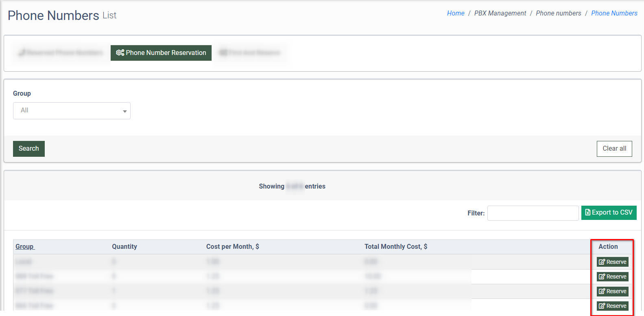Image resolution: width=644 pixels, height=316 pixels.
Task: Click PBX Management in the breadcrumb
Action: pos(500,13)
